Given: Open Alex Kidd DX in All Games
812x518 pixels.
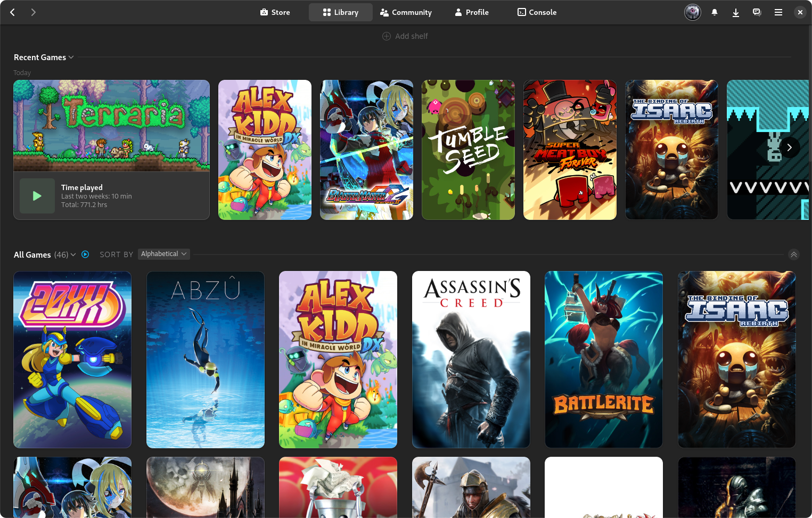Looking at the screenshot, I should pos(338,359).
